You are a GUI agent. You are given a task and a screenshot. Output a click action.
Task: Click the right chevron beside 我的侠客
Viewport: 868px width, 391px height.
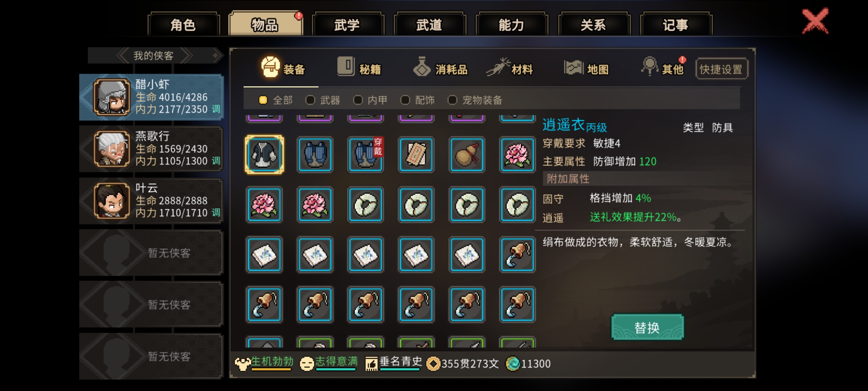point(187,56)
